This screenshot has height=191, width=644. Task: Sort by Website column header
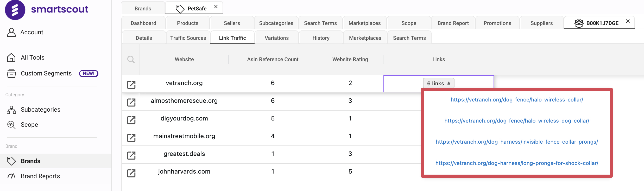pos(184,59)
